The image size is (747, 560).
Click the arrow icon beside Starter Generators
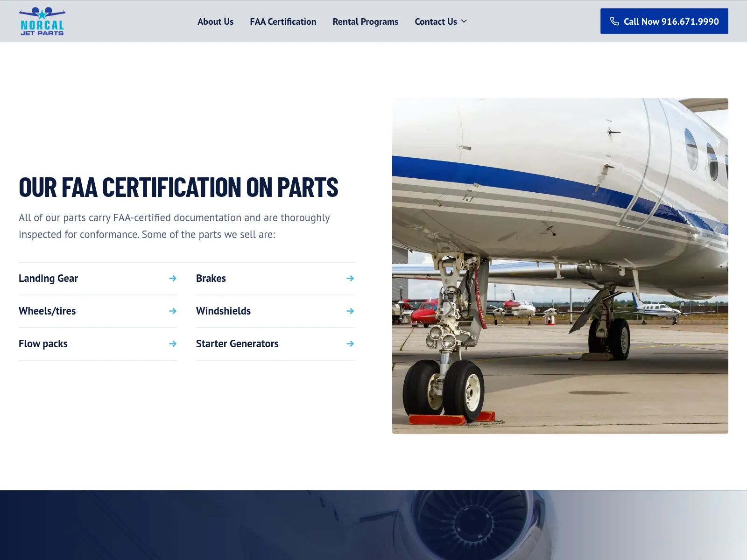tap(350, 344)
